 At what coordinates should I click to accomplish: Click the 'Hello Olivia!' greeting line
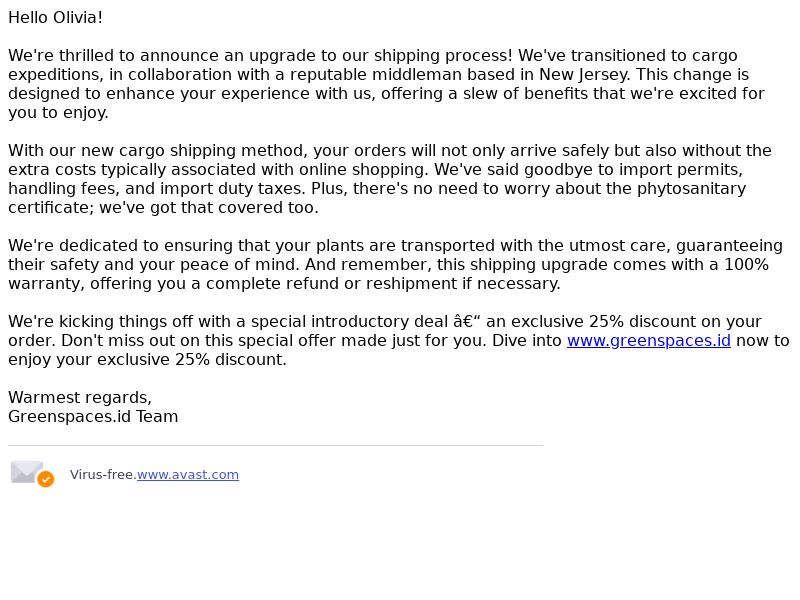[x=56, y=17]
